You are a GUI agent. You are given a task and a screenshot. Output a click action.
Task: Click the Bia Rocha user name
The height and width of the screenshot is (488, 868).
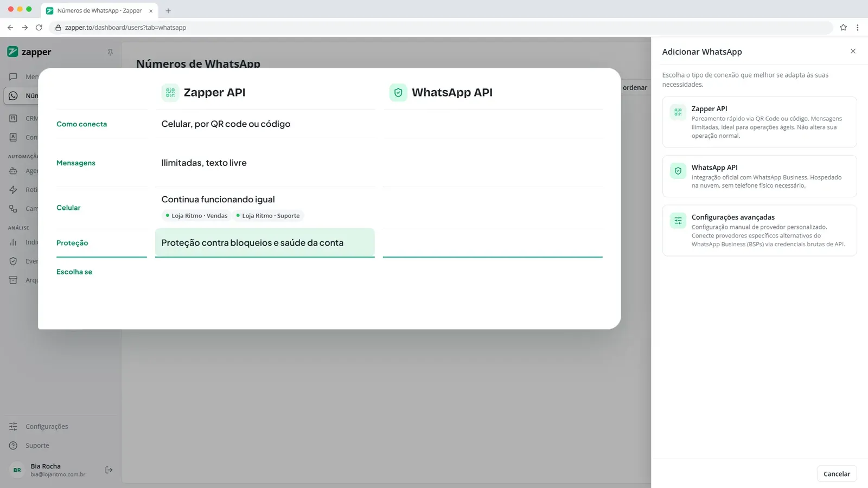coord(46,466)
